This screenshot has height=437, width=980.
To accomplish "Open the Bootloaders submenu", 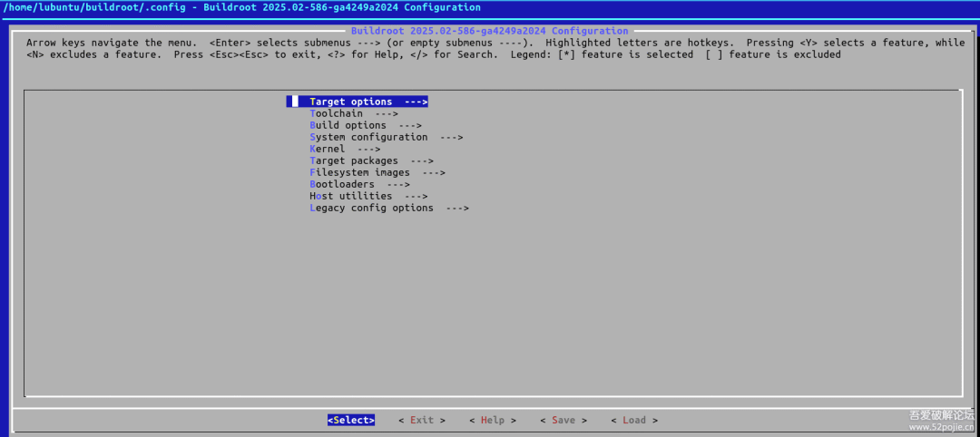I will [x=360, y=185].
